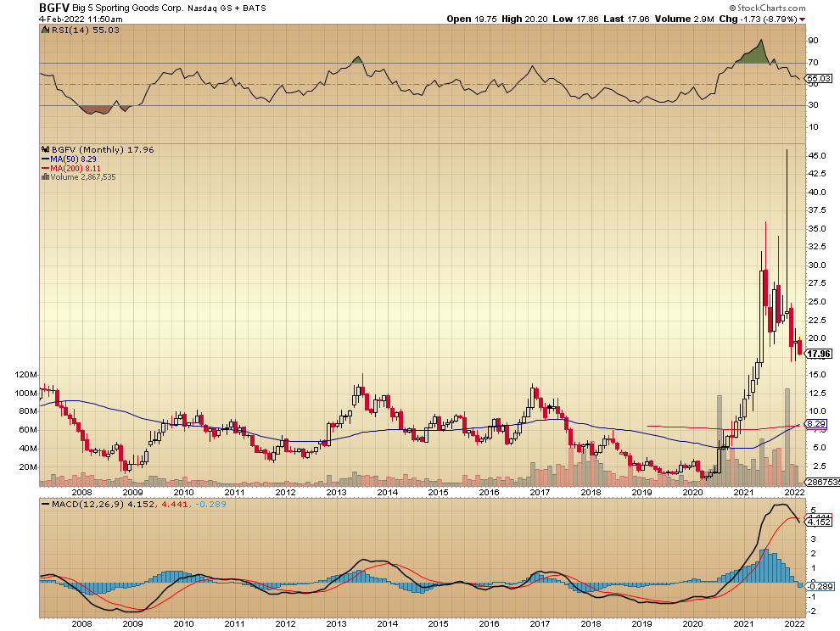Click the 70 overbought level label on the RSI axis
Screen dimensions: 840x631
click(813, 63)
